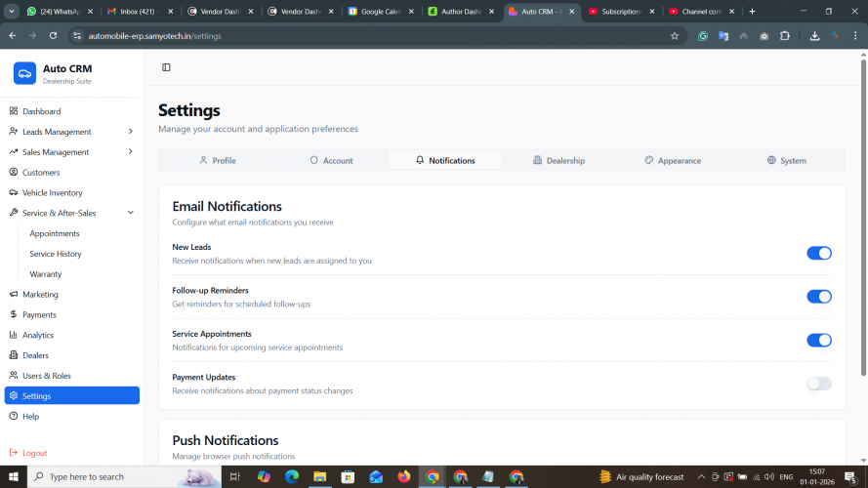Go to Appointments submenu item
868x488 pixels.
pyautogui.click(x=55, y=233)
